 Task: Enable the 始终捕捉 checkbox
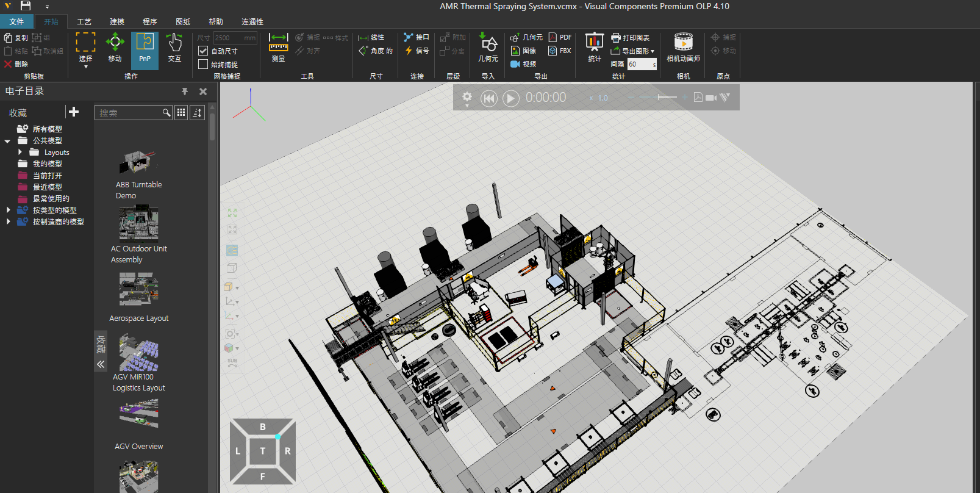pos(204,65)
